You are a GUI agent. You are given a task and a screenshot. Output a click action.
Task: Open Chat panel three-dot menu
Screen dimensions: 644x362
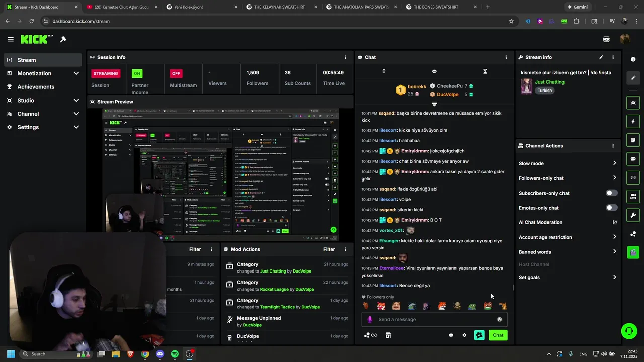click(506, 57)
